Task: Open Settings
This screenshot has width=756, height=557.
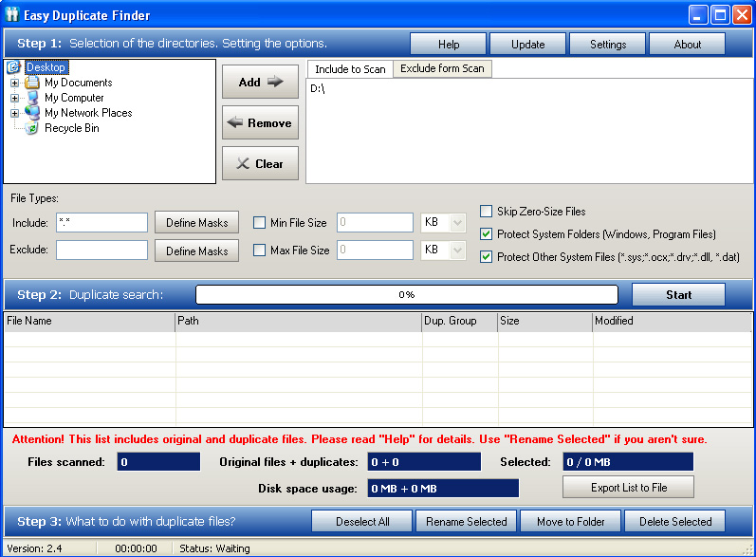Action: (607, 45)
